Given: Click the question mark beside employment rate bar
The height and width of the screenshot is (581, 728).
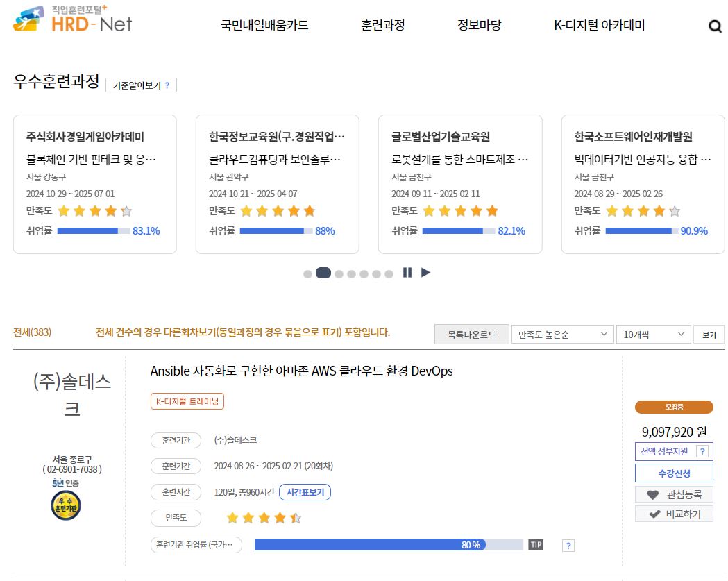Looking at the screenshot, I should click(568, 546).
